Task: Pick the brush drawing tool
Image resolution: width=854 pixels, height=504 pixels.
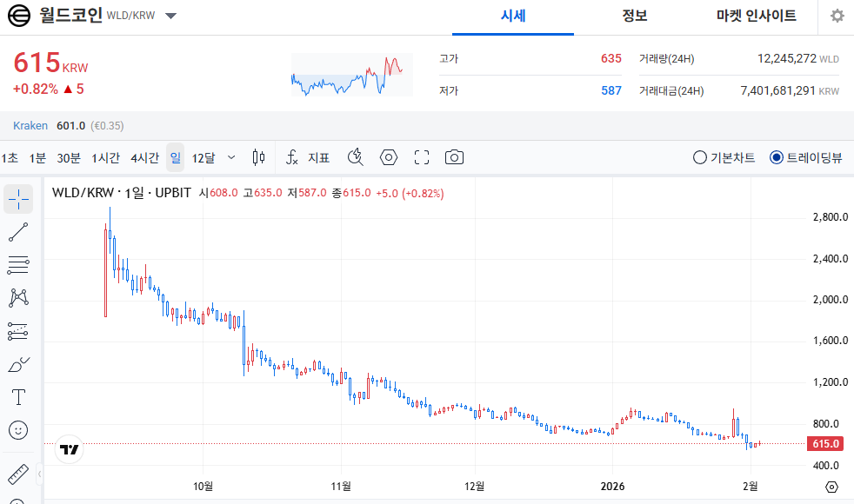Action: 18,364
